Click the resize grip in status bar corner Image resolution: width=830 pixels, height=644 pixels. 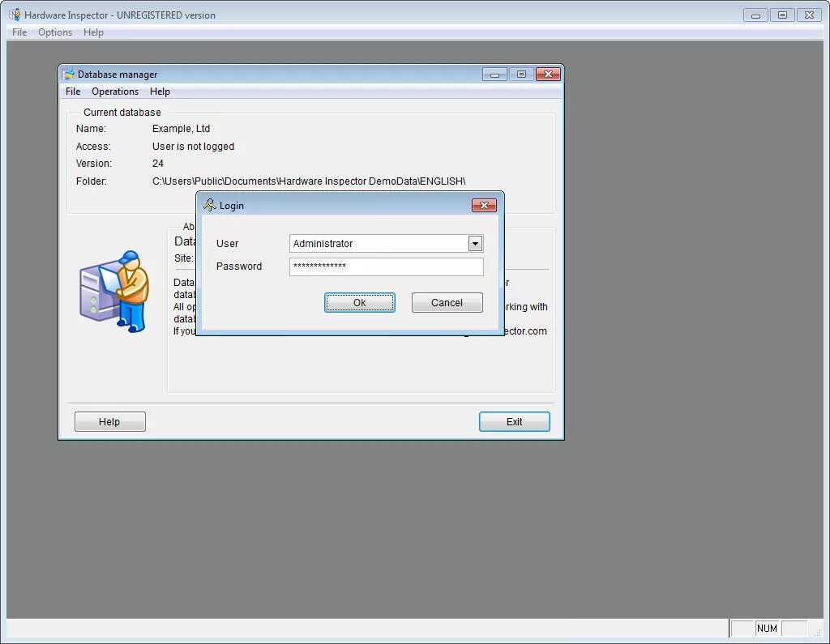(817, 632)
